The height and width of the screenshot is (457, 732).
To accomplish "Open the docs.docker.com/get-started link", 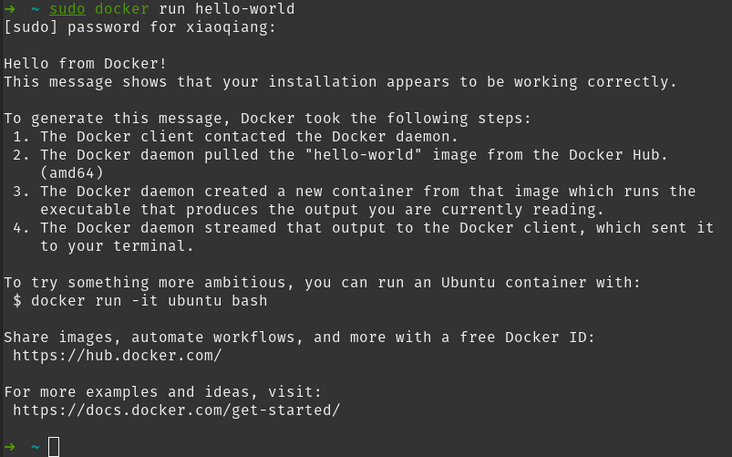I will pos(176,409).
